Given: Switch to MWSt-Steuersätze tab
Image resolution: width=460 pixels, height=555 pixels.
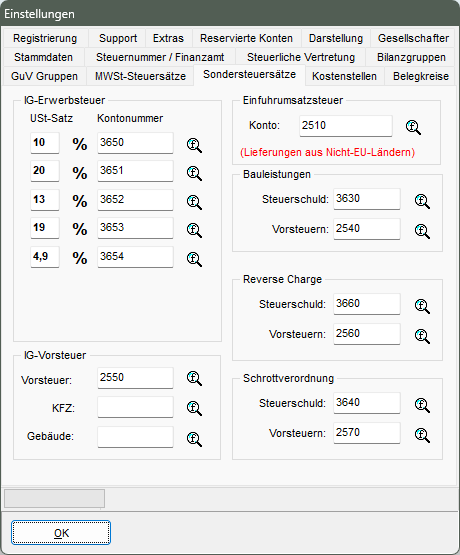Looking at the screenshot, I should 140,76.
